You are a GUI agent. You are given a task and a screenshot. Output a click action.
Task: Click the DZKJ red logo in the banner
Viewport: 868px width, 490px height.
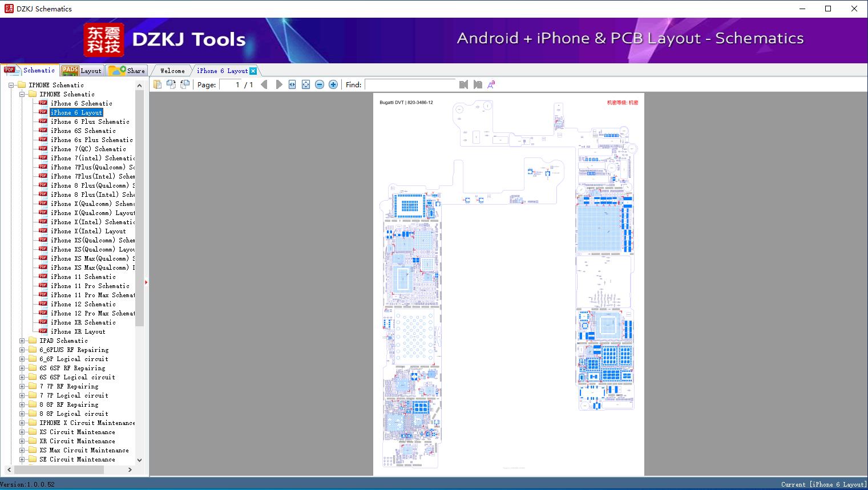[104, 40]
